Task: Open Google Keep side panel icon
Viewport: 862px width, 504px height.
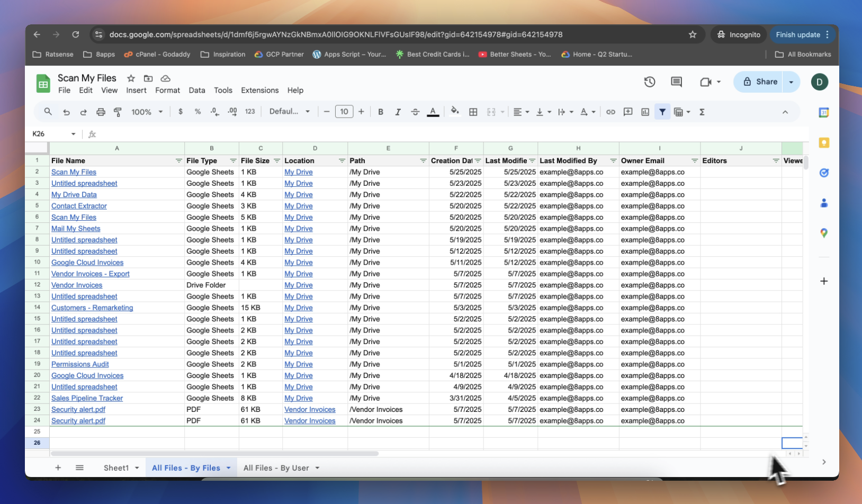Action: (x=824, y=142)
